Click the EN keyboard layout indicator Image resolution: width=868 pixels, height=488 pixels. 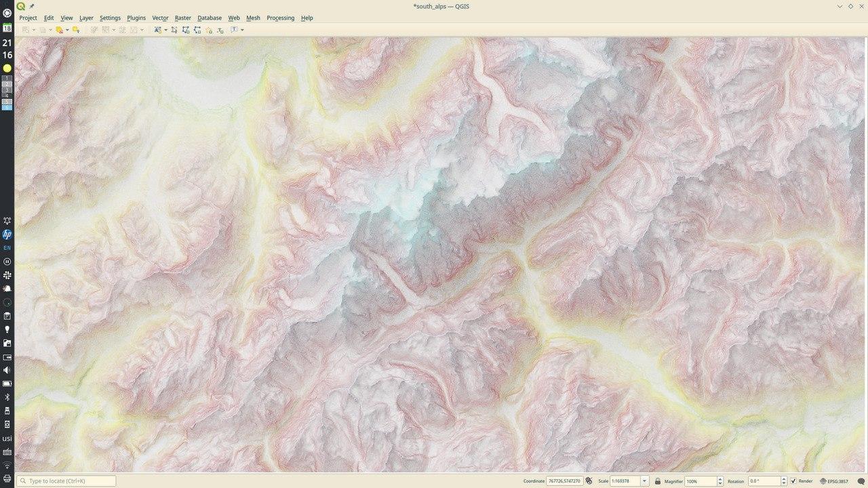[7, 248]
